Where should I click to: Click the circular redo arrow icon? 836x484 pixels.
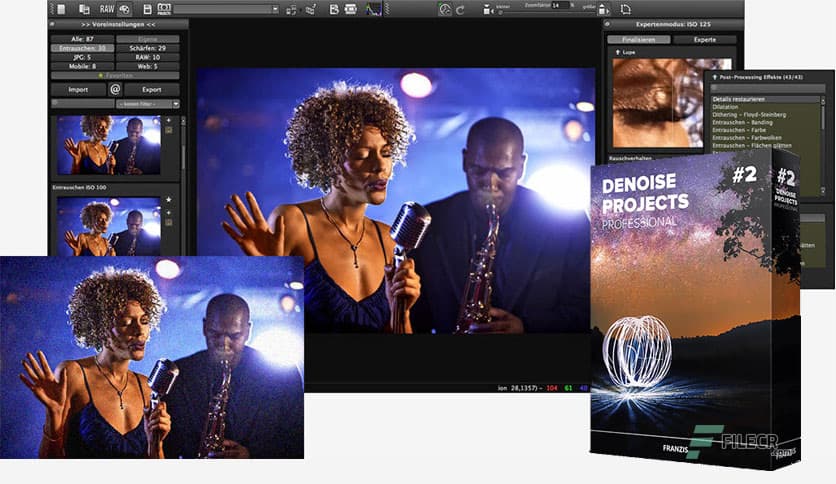[460, 10]
